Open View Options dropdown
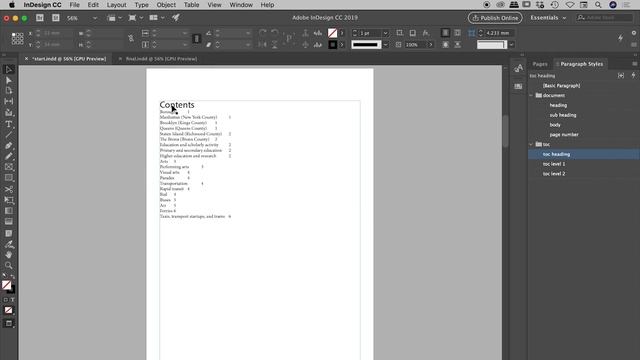Screen dimensions: 640x360 [x=120, y=18]
